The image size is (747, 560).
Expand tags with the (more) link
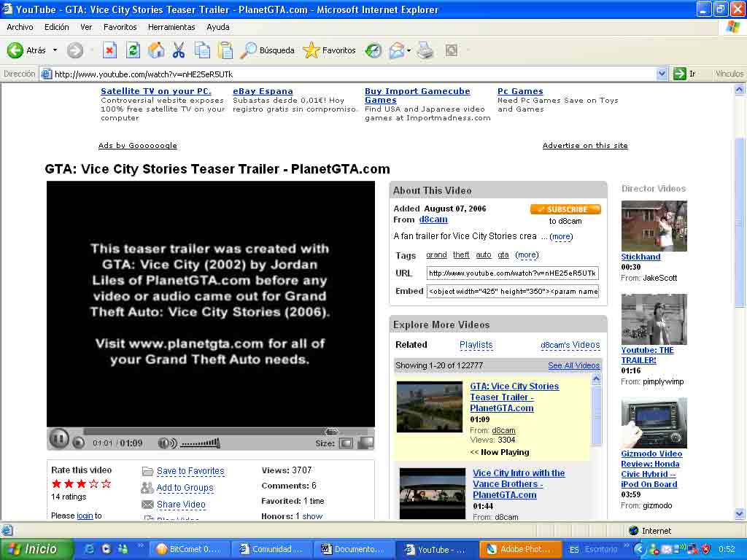(527, 254)
